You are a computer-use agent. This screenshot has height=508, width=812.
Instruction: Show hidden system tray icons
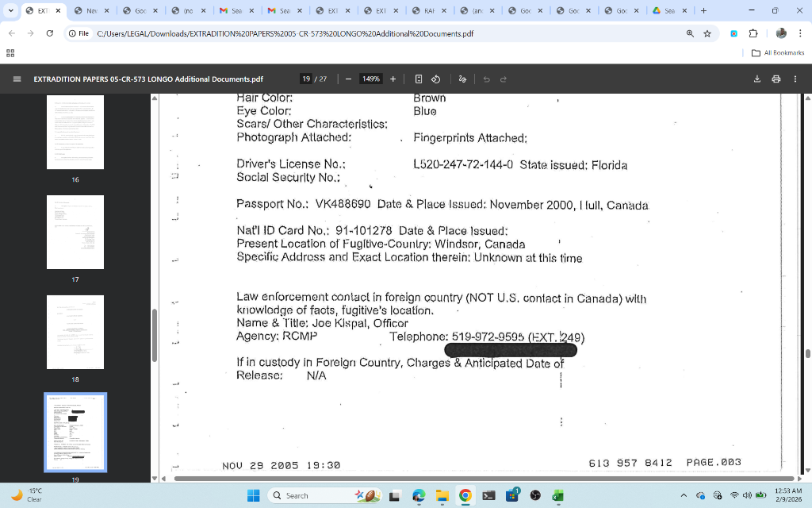point(684,496)
